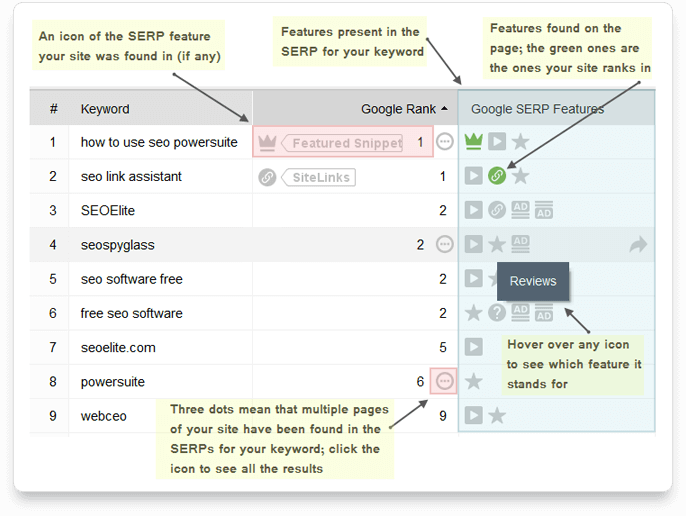Click the video icon in the seoelite.com row
This screenshot has width=686, height=516.
[x=473, y=347]
